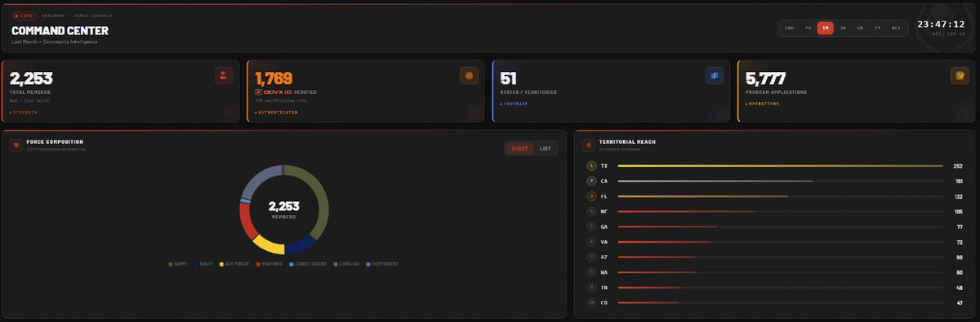
Task: Click the edit note icon on the Program Applications card
Action: point(959,76)
